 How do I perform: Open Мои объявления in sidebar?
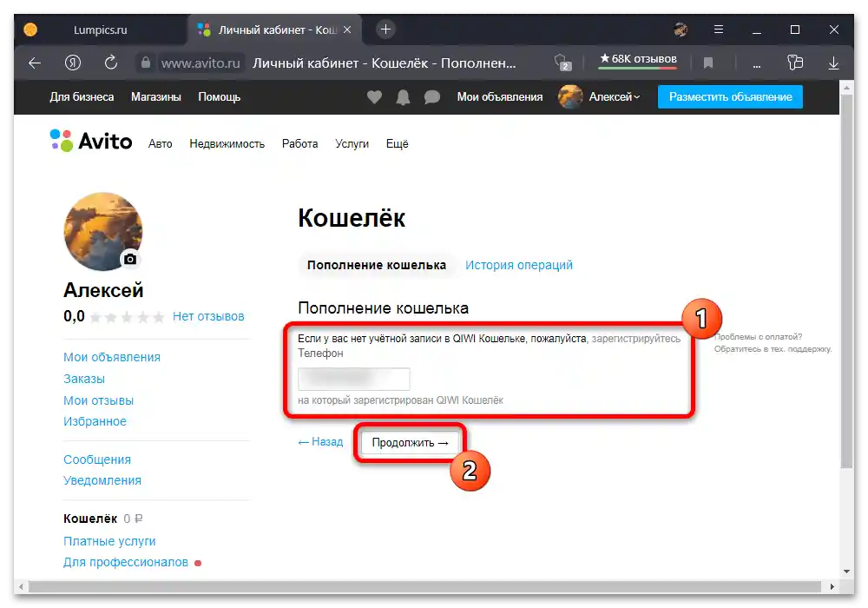point(112,357)
